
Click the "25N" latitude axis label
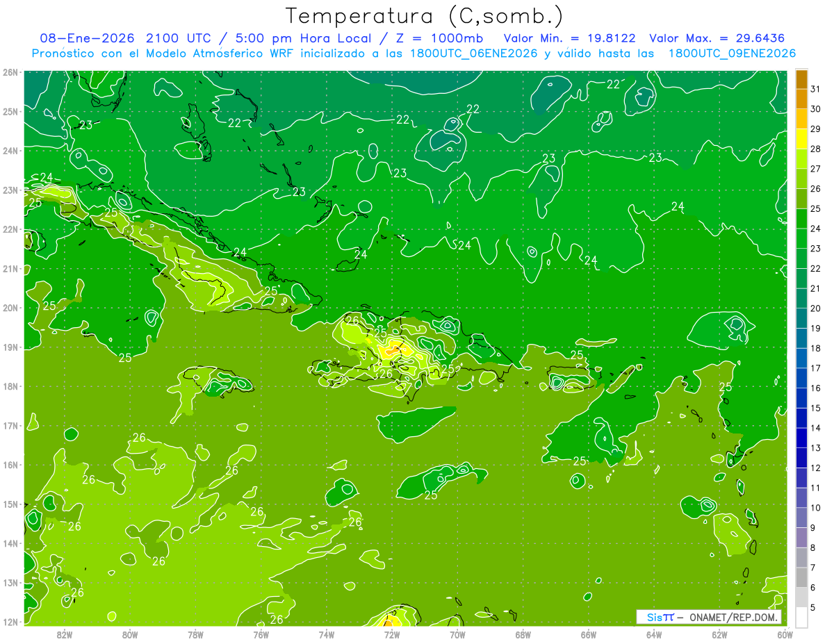[10, 111]
